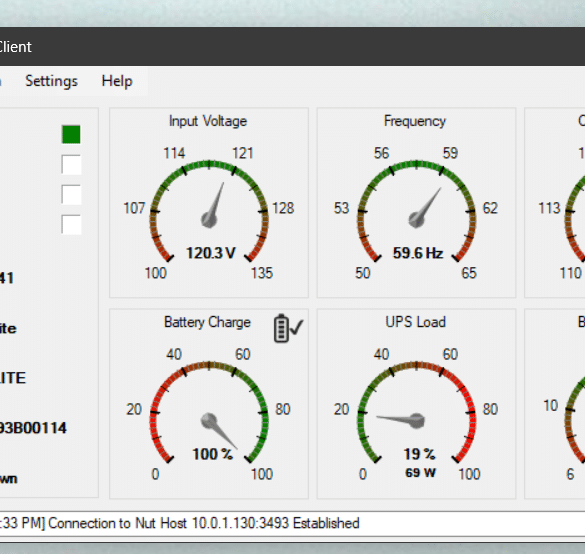Click the battery status checkmark icon
The image size is (585, 554).
click(288, 328)
